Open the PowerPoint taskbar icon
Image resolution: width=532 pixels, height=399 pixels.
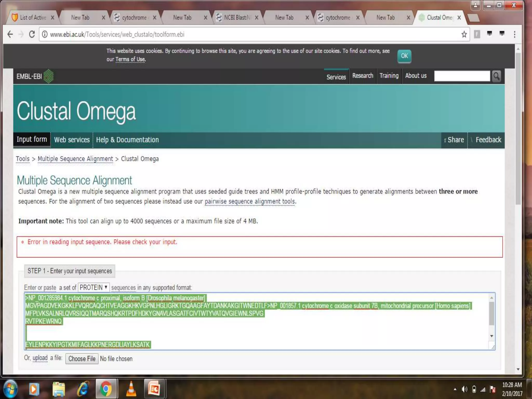click(x=154, y=389)
